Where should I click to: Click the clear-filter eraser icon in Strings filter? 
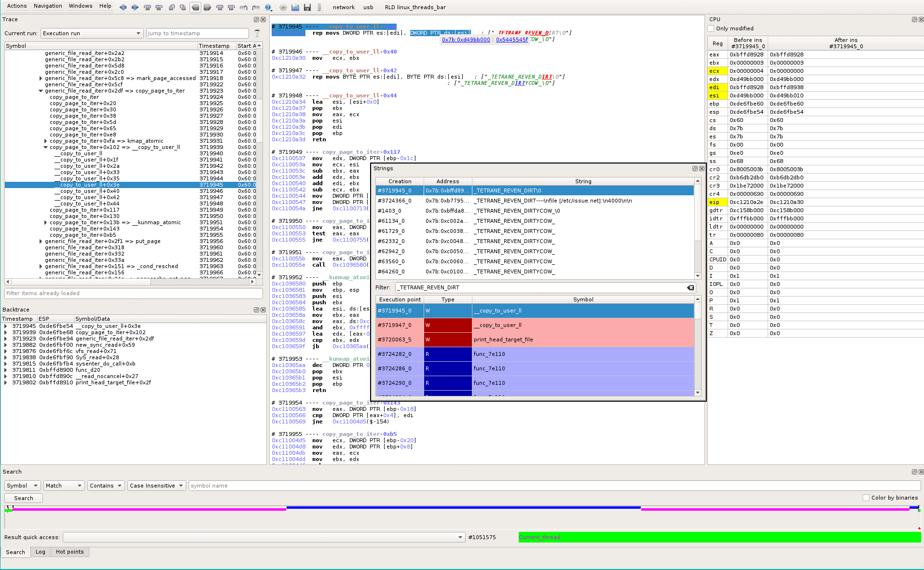click(690, 287)
